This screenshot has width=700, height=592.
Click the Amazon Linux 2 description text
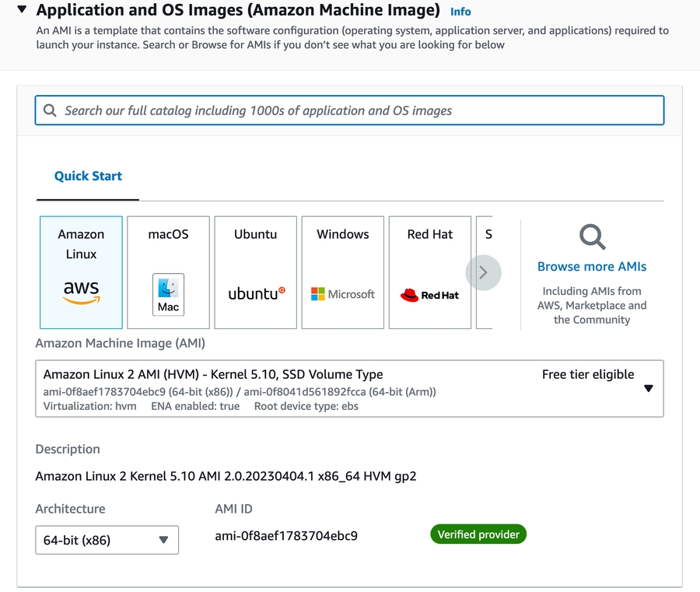[x=226, y=476]
